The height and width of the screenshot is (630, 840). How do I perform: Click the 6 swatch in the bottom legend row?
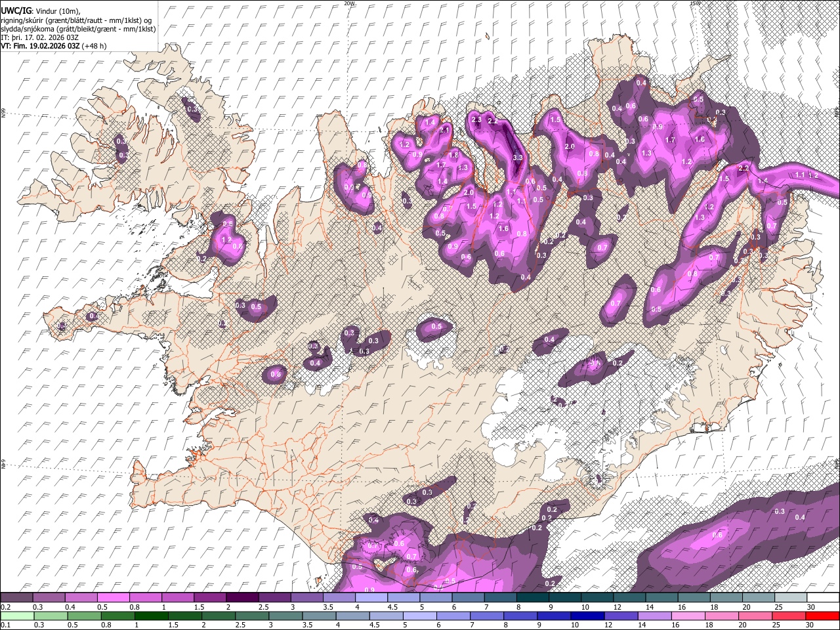pyautogui.click(x=453, y=616)
